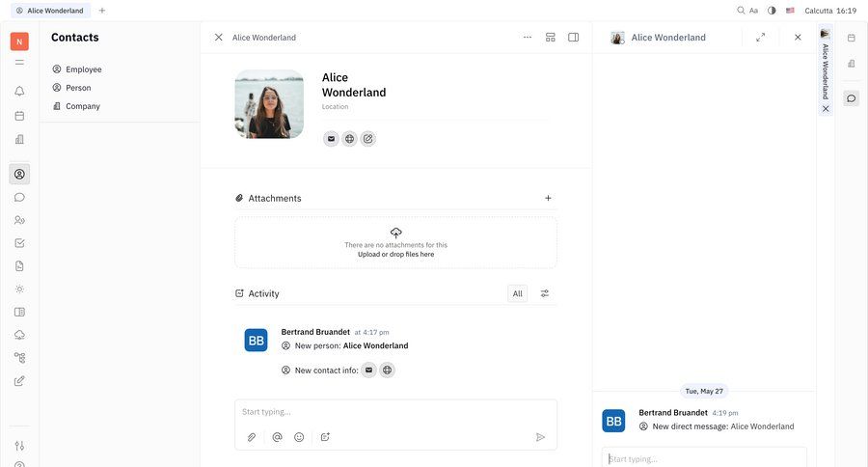Open the building icon in right rail

pos(852,64)
